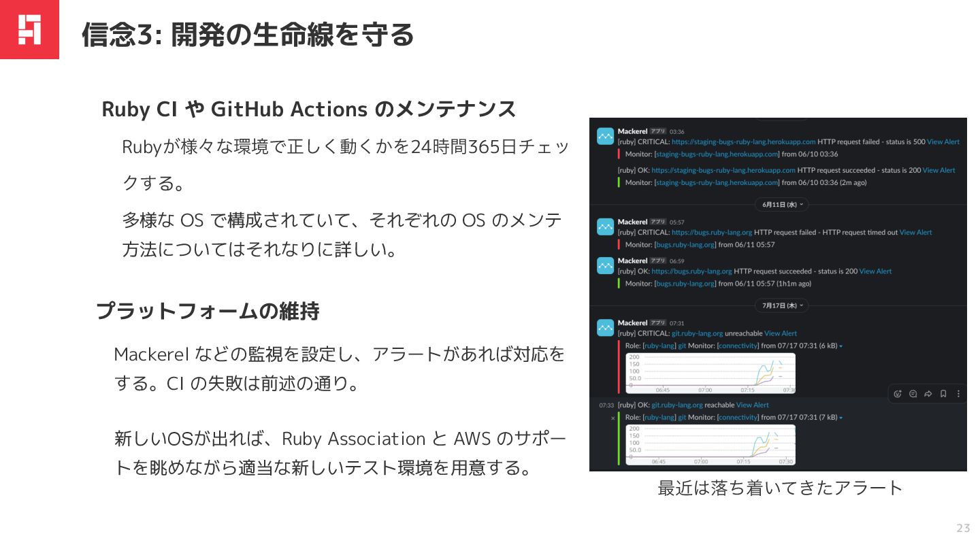Click the Mackerel sender name at 03:36
This screenshot has height=551, width=980.
pyautogui.click(x=632, y=131)
